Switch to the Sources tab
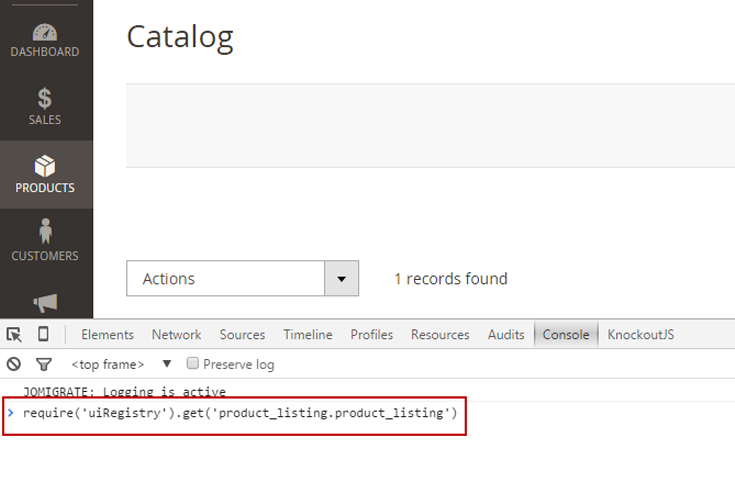 coord(242,335)
